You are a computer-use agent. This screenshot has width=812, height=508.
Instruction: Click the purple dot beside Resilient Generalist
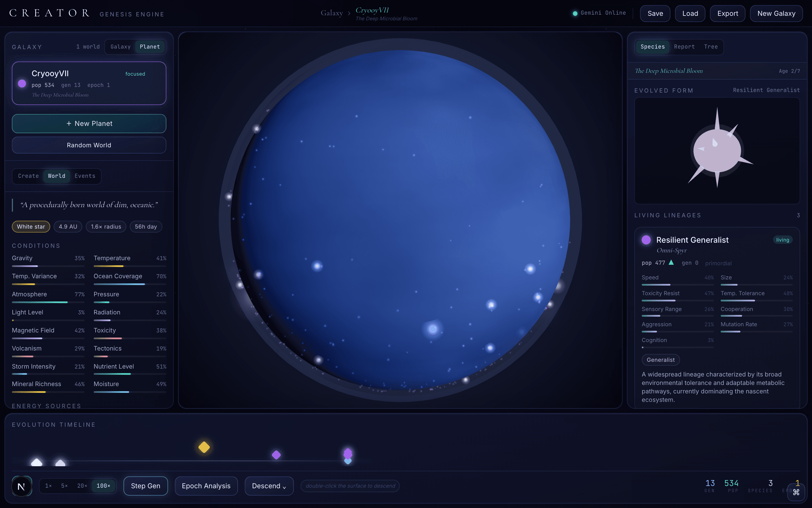pyautogui.click(x=646, y=240)
